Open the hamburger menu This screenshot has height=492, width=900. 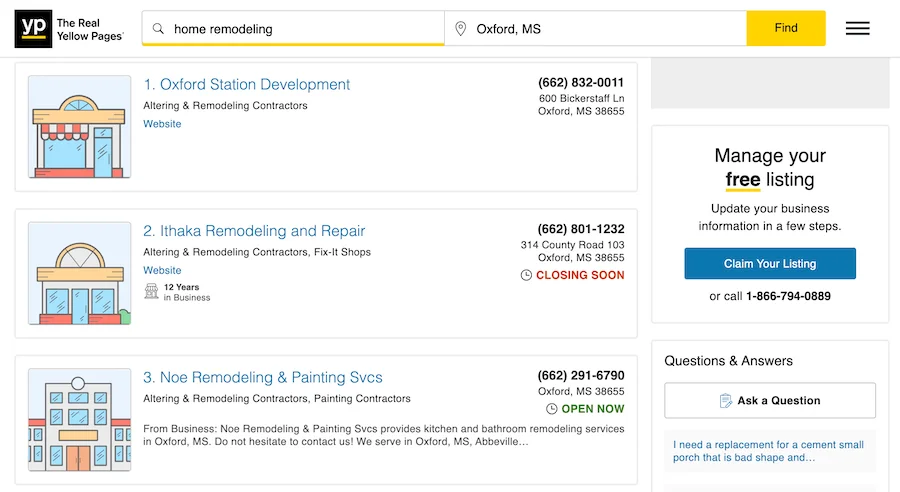click(x=858, y=28)
